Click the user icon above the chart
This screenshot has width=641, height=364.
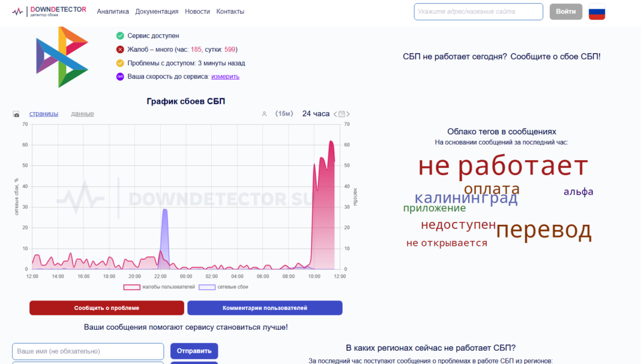264,114
